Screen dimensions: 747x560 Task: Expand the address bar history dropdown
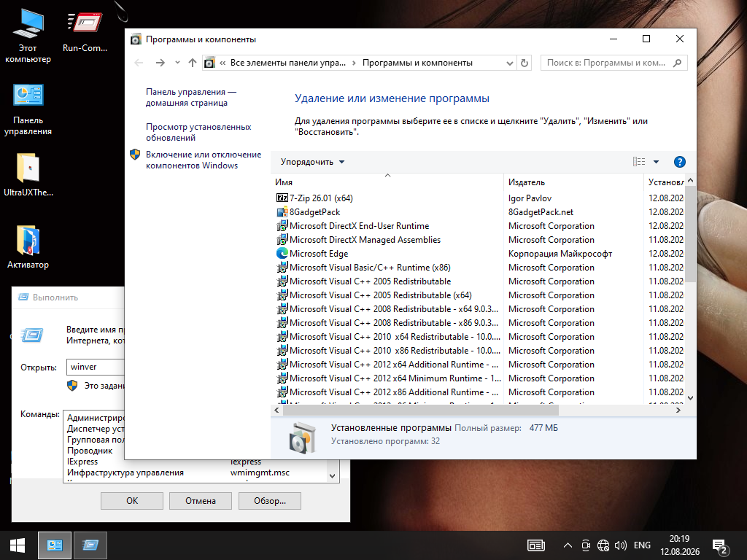point(510,63)
